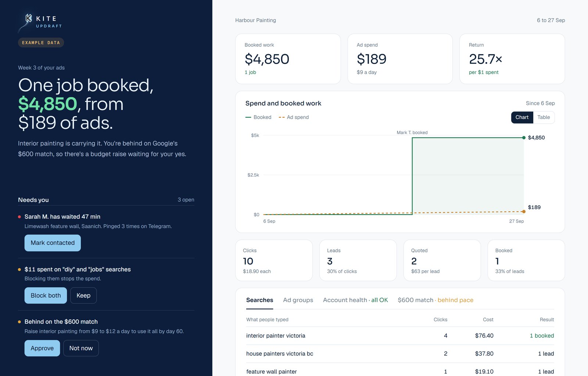
Task: Select the Chart view toggle
Action: point(522,117)
